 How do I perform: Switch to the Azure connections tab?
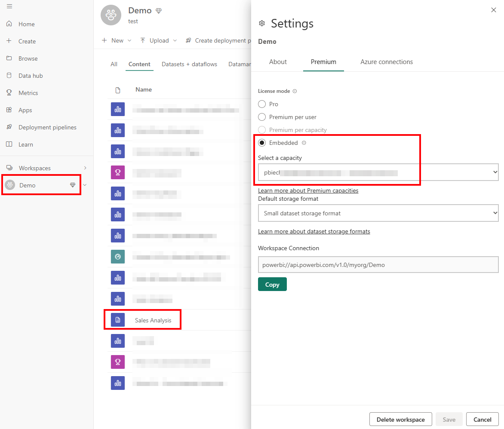coord(386,62)
